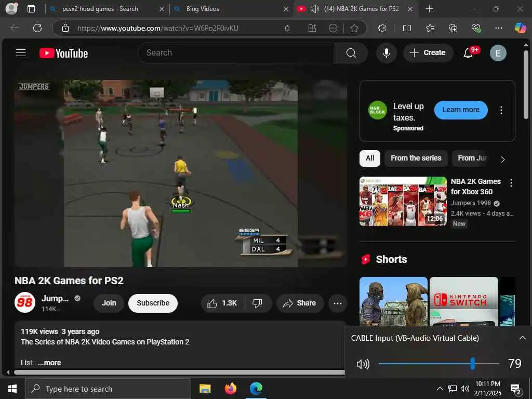
Task: Go back in browser history
Action: 14,28
